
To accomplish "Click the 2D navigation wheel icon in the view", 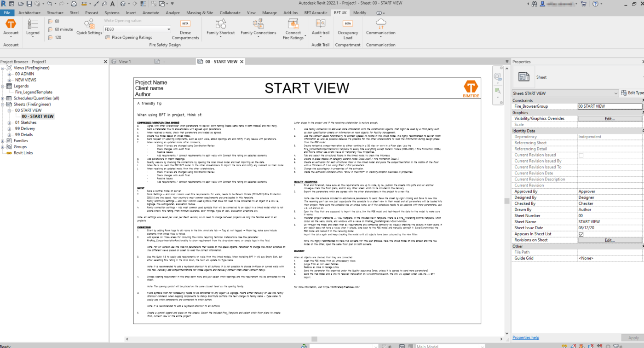I will click(x=497, y=77).
